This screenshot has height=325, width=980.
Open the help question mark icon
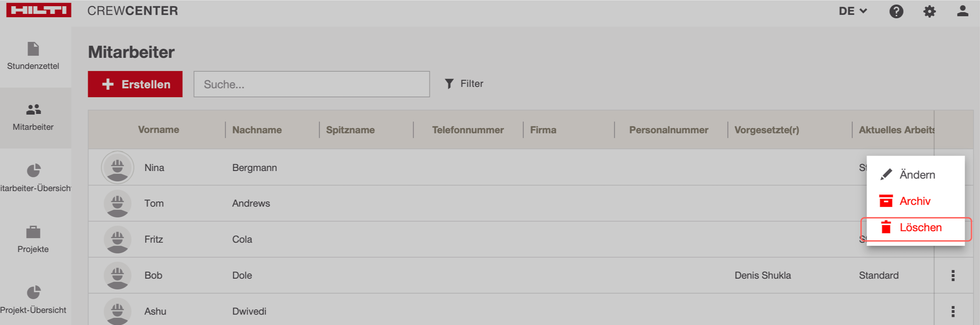coord(896,11)
